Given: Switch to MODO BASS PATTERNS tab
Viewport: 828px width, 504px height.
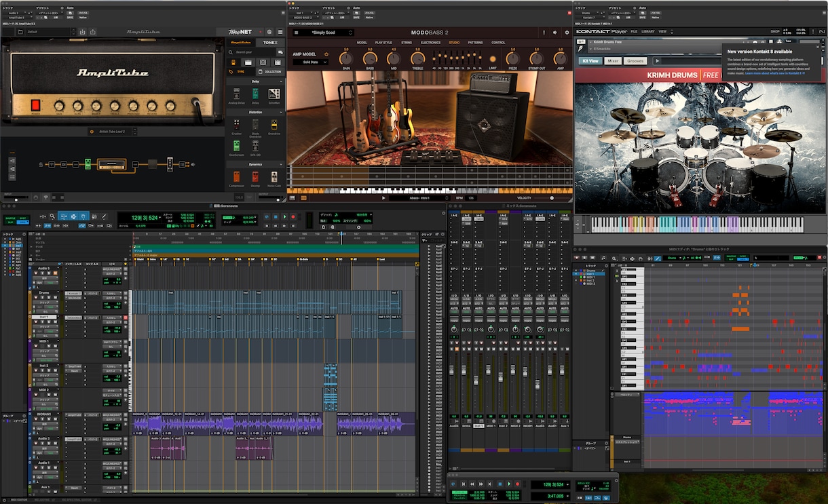Looking at the screenshot, I should [x=475, y=43].
